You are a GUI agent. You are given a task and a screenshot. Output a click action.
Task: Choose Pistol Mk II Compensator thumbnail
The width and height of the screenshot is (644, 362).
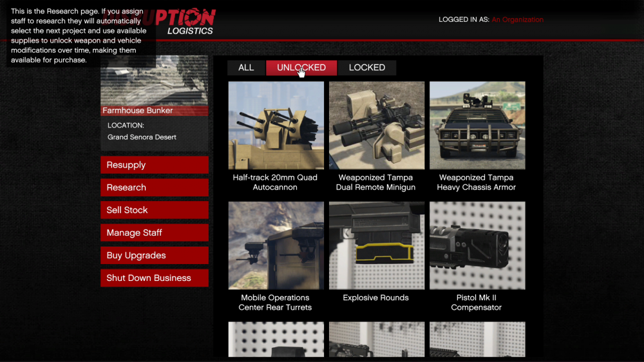(x=477, y=245)
